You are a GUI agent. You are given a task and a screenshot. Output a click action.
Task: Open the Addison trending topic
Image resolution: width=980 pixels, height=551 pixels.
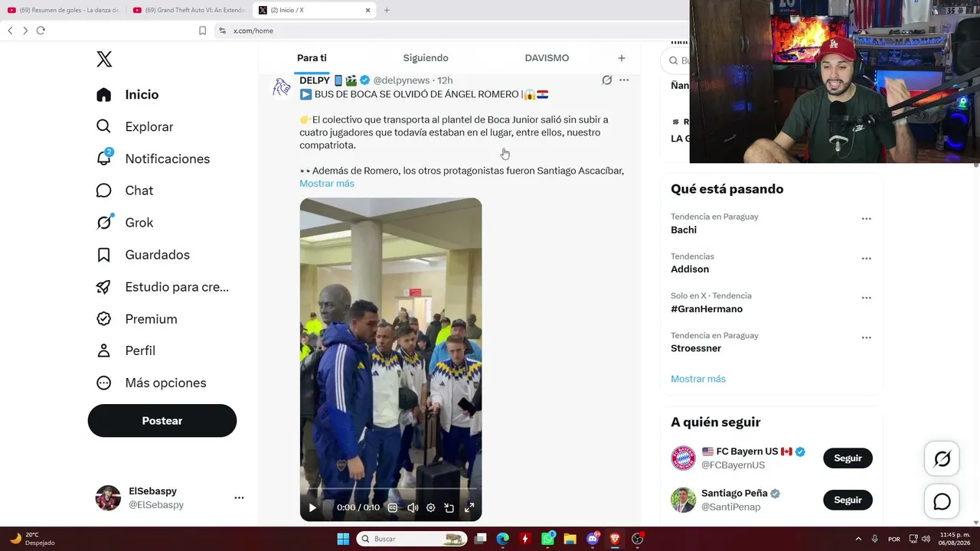click(x=690, y=269)
